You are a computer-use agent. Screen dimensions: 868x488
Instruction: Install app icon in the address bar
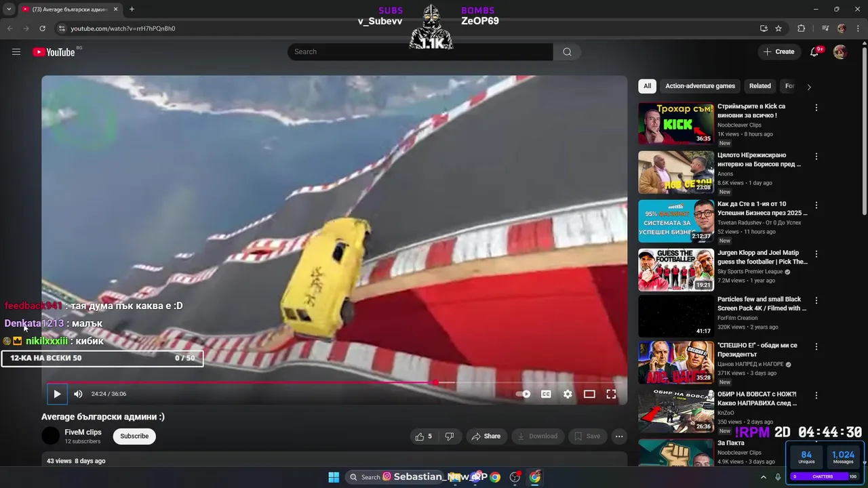point(764,28)
